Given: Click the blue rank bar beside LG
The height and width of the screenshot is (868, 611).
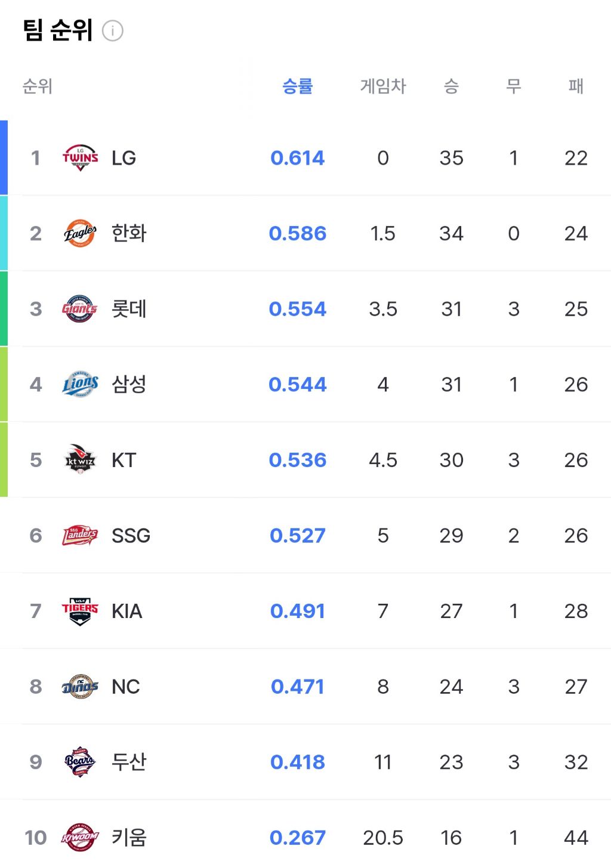Looking at the screenshot, I should pyautogui.click(x=4, y=158).
